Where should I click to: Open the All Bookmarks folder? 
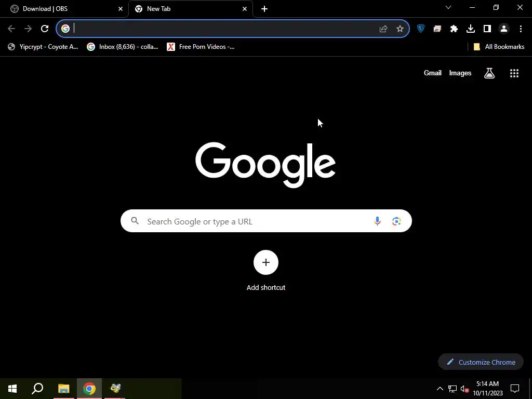coord(499,47)
